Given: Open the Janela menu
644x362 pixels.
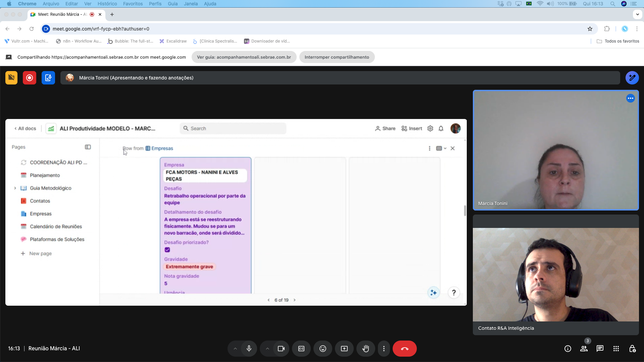Looking at the screenshot, I should click(x=191, y=4).
